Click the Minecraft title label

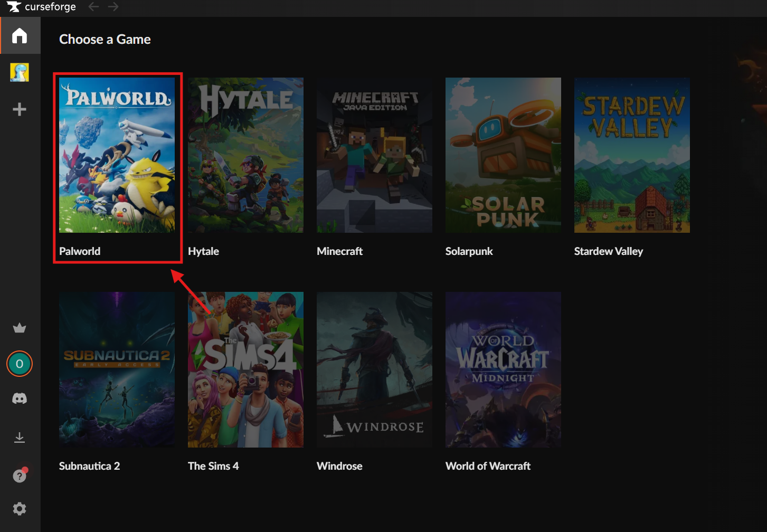click(339, 251)
